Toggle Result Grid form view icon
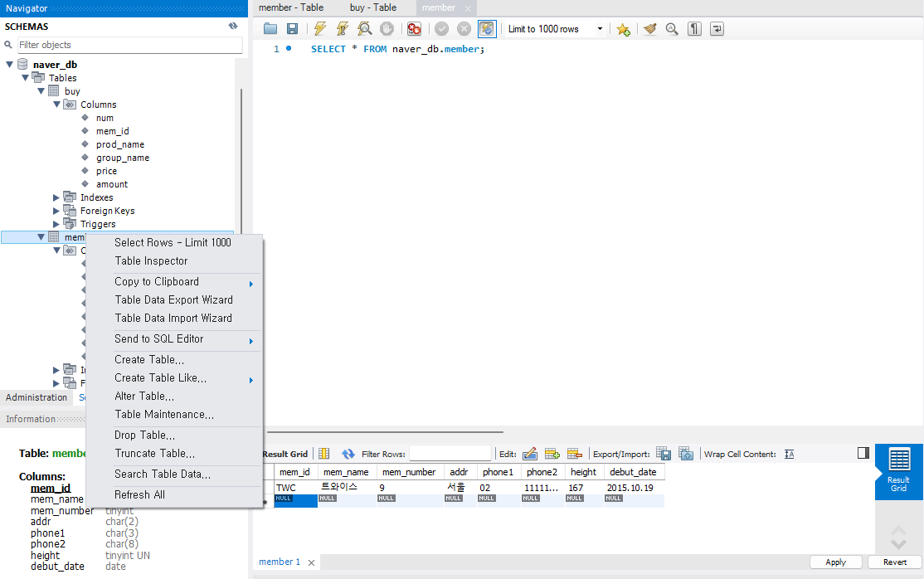 [x=324, y=454]
